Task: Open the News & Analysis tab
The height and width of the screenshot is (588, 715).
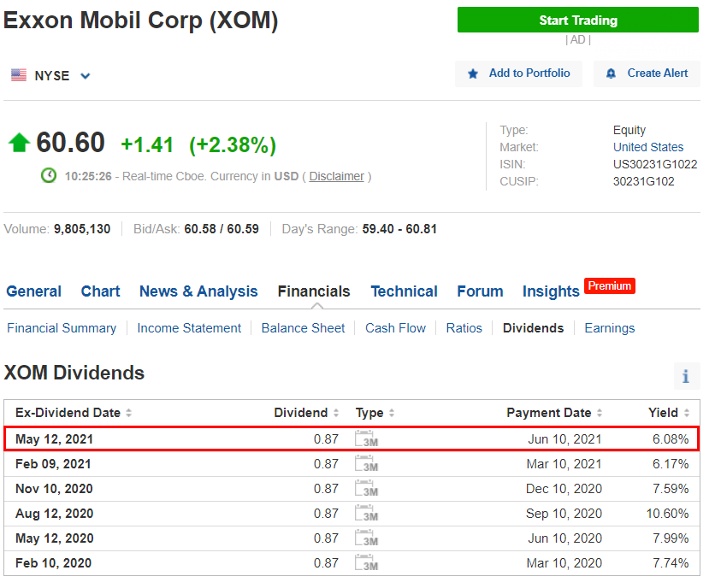Action: [198, 291]
